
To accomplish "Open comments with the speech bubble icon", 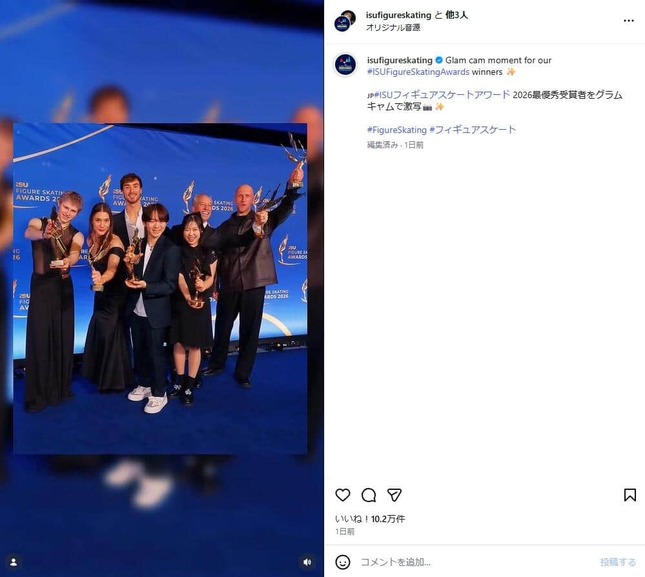I will 369,495.
